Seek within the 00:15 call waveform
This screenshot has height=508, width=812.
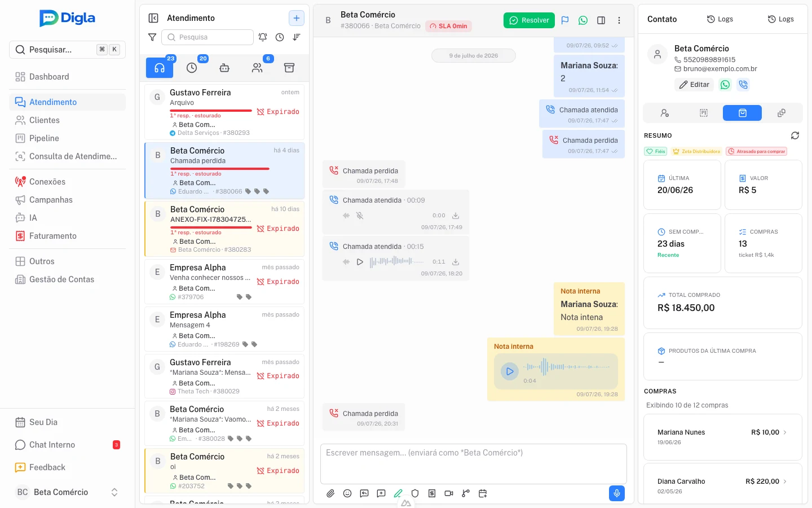coord(397,261)
